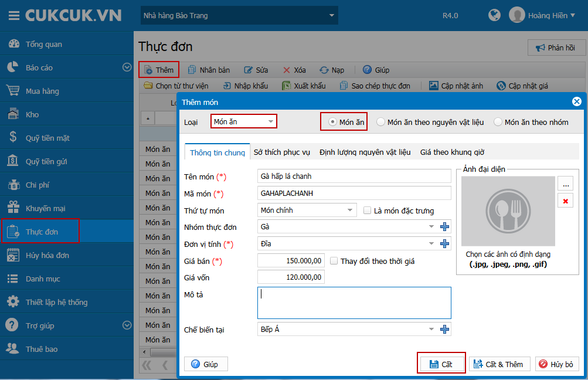Click Hủy bỏ cancel button
588x380 pixels.
[x=557, y=364]
